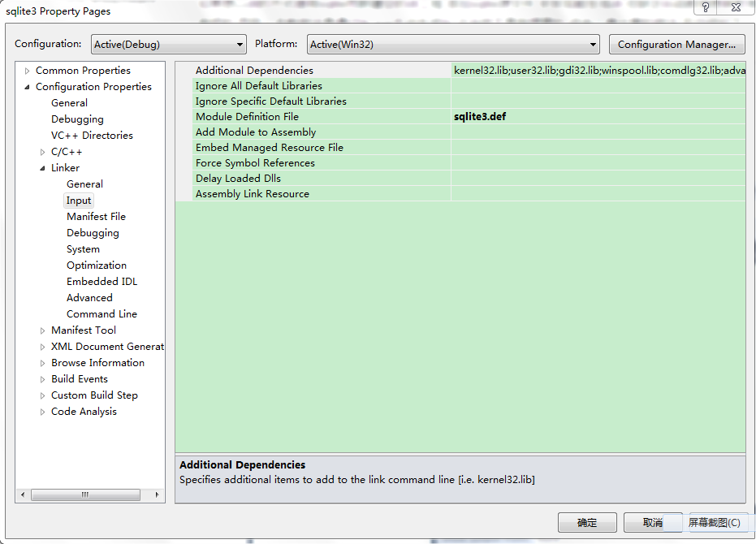Screen dimensions: 756x544
Task: Select Advanced under Linker
Action: 89,298
